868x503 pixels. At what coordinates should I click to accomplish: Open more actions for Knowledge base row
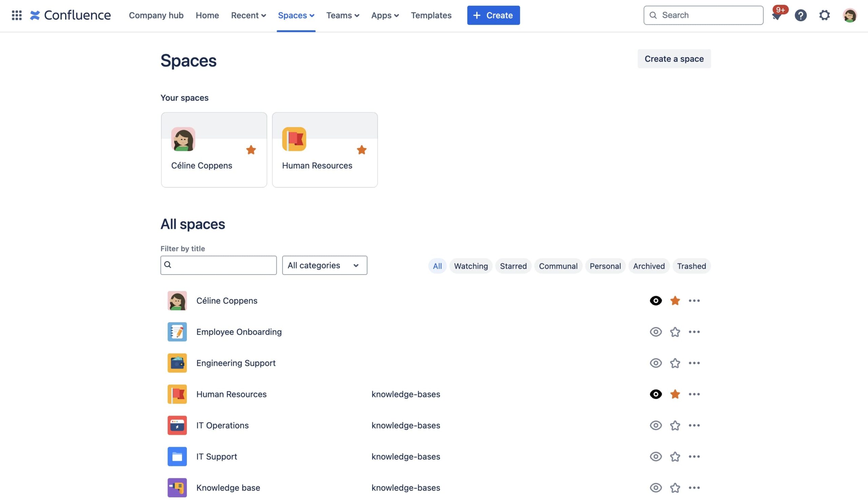694,487
